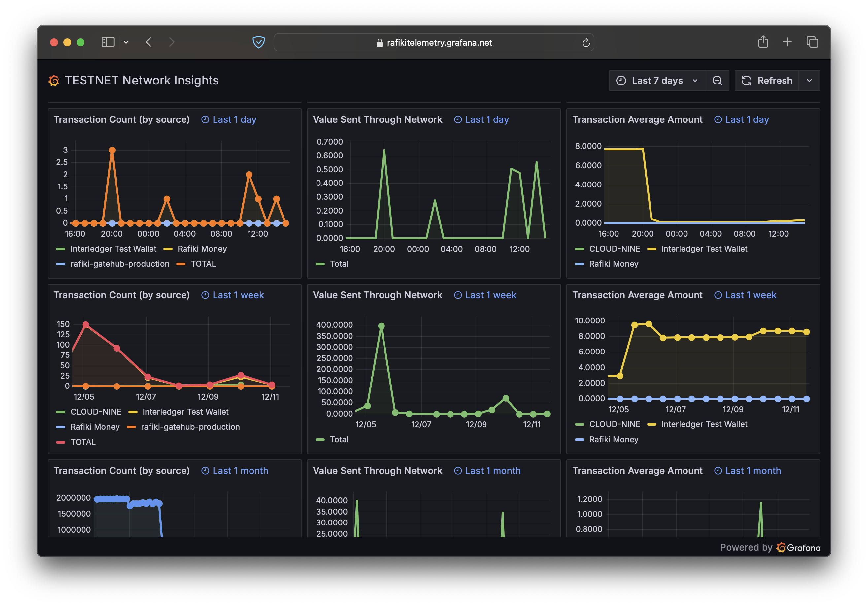Click the Grafana logo beside dashboard title
868x606 pixels.
coord(54,81)
